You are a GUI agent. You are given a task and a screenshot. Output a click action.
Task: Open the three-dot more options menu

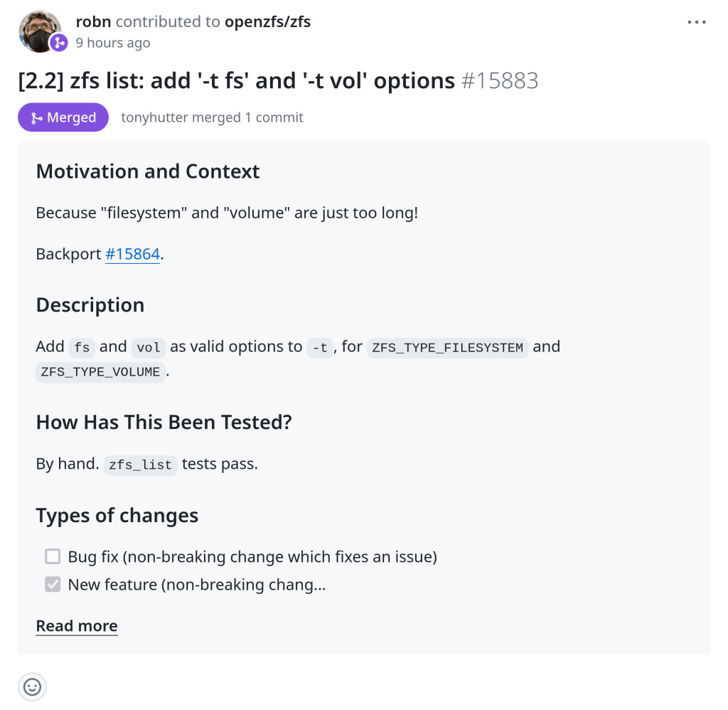[697, 23]
